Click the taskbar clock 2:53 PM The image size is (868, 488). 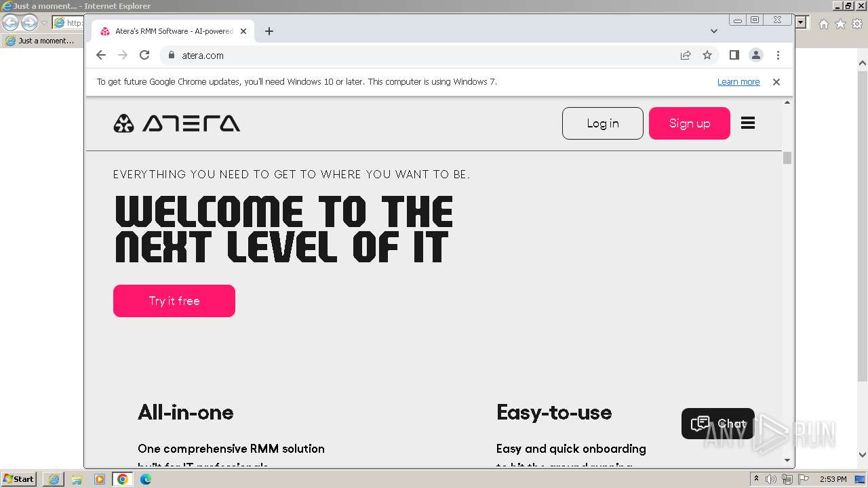click(x=833, y=479)
